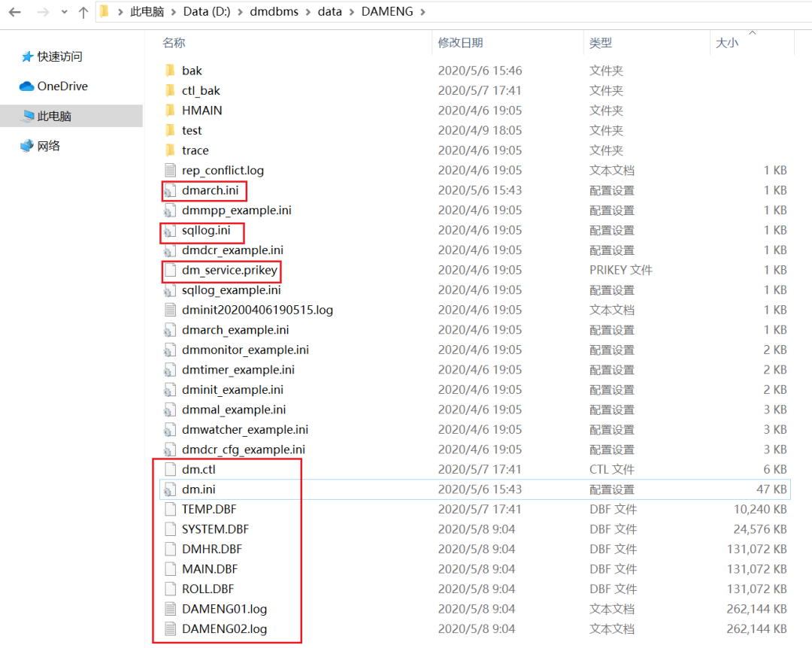Select dm_service.prikey file icon
This screenshot has width=812, height=648.
[x=170, y=270]
